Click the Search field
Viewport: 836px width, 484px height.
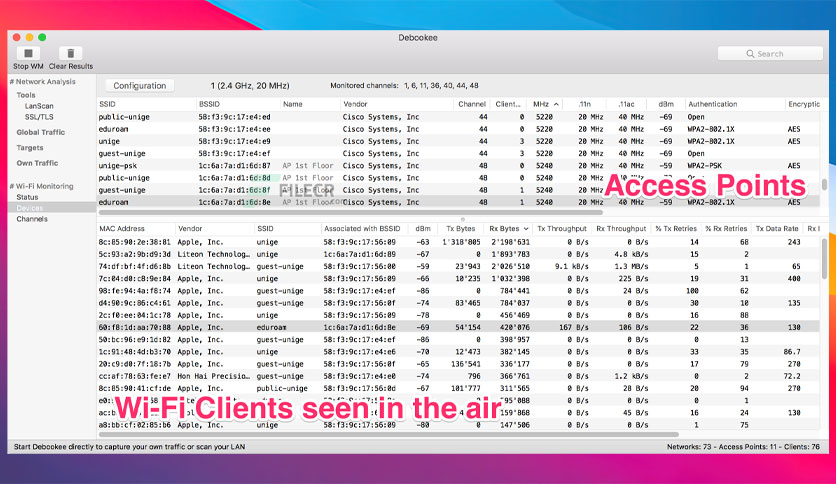[770, 54]
